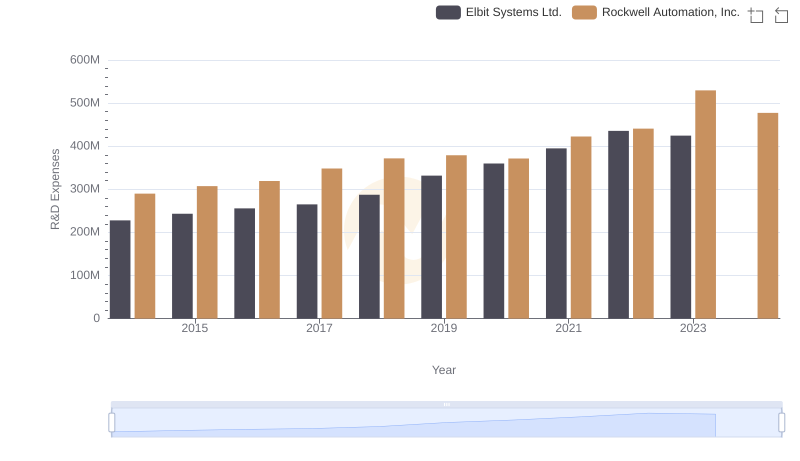Click the tan Rockwell legend swatch
800x461 pixels.
(584, 12)
